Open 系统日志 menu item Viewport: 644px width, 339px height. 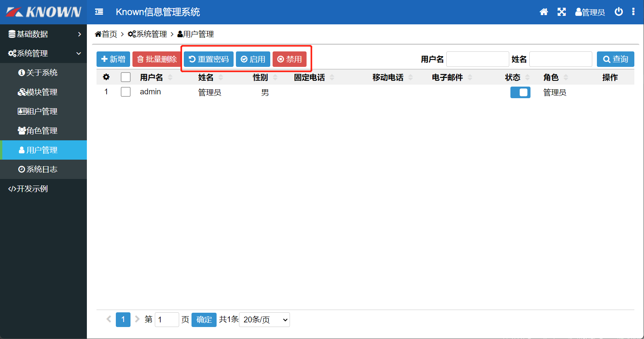43,169
